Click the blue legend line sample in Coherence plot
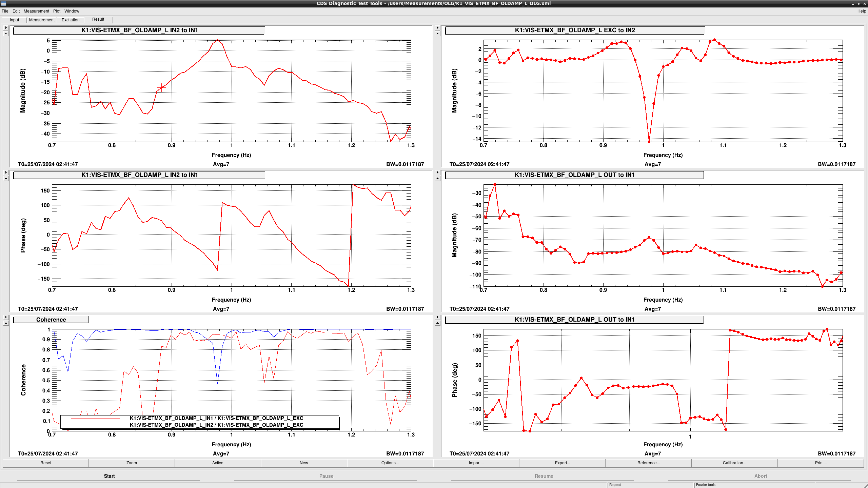This screenshot has width=868, height=488. click(x=95, y=425)
